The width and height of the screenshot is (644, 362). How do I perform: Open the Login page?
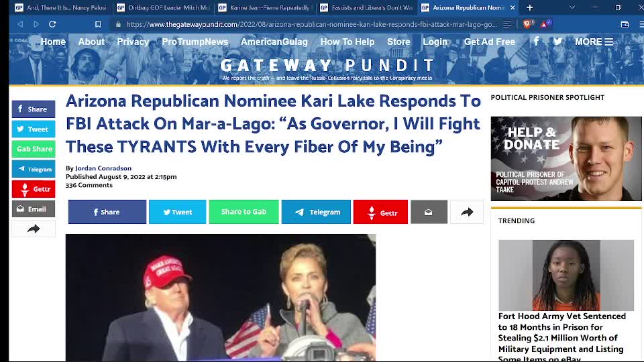pos(435,42)
